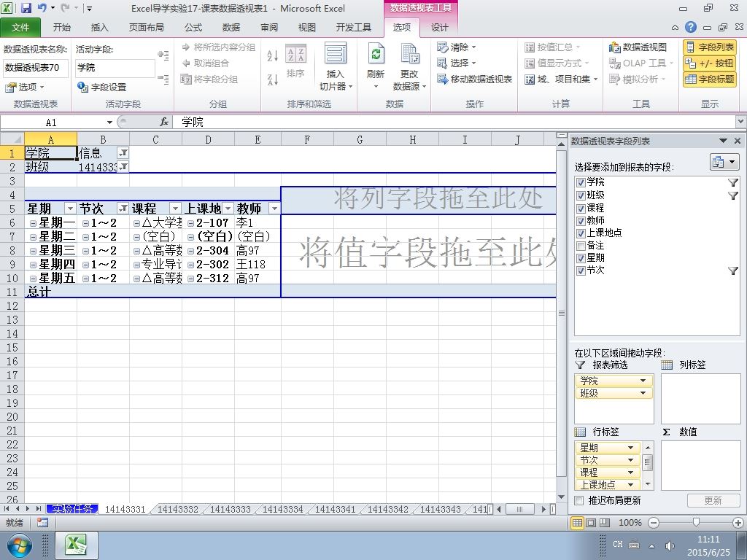747x560 pixels.
Task: Click the insert function fx icon
Action: 164,122
